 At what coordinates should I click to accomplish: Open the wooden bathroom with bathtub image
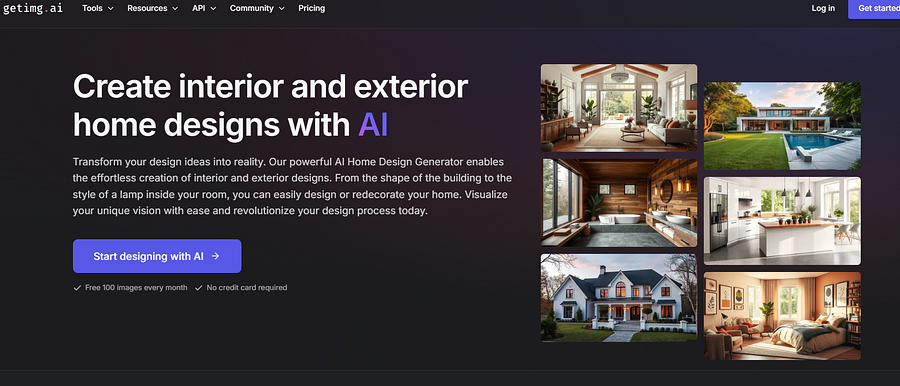pos(619,203)
